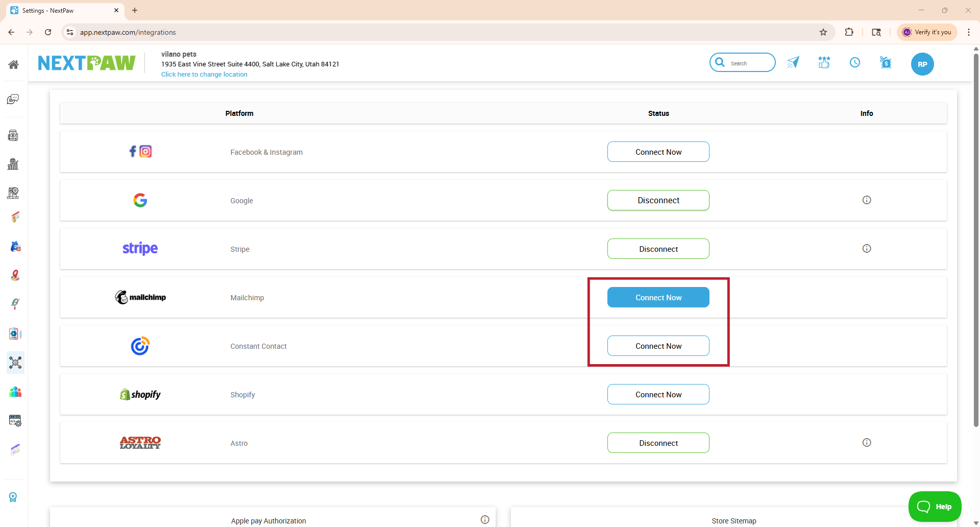Click the Stripe logo
980x527 pixels.
140,248
